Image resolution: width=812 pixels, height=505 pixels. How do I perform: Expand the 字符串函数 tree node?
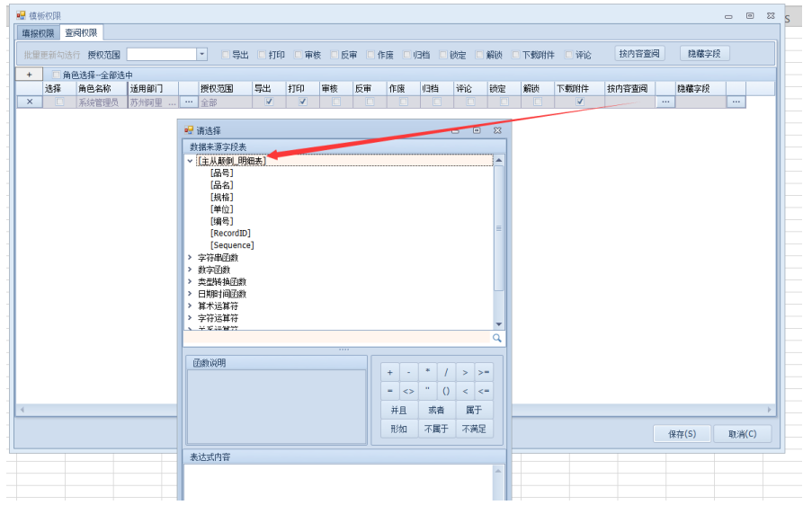coord(189,258)
